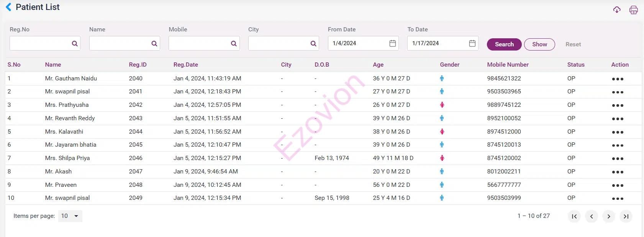Open three-dot menu for Mr. Praveen
This screenshot has width=644, height=237.
617,185
